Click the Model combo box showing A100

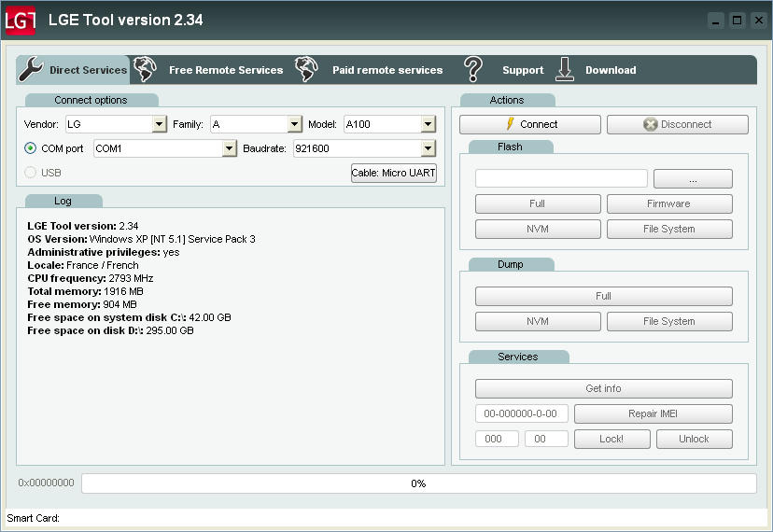(389, 124)
